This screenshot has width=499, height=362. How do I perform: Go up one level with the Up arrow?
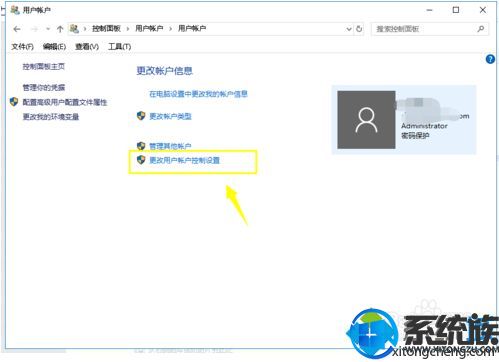click(60, 29)
